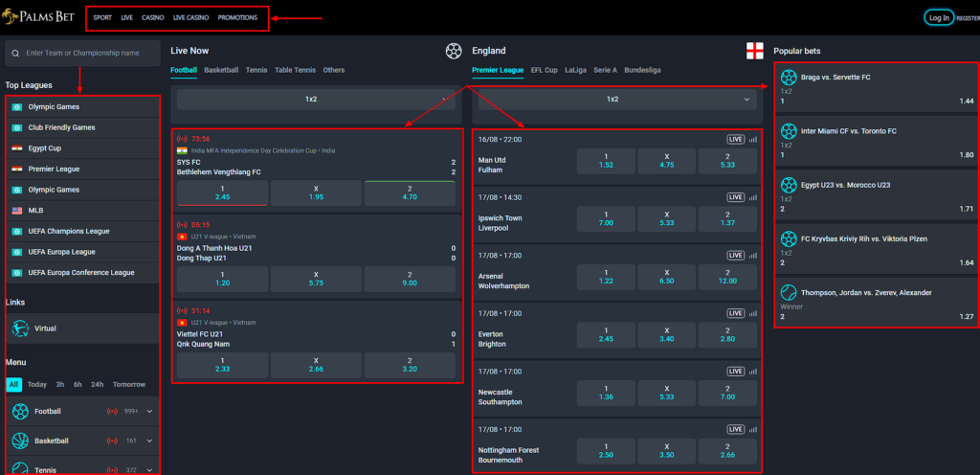980x475 pixels.
Task: Click the Log In button
Action: pyautogui.click(x=939, y=17)
